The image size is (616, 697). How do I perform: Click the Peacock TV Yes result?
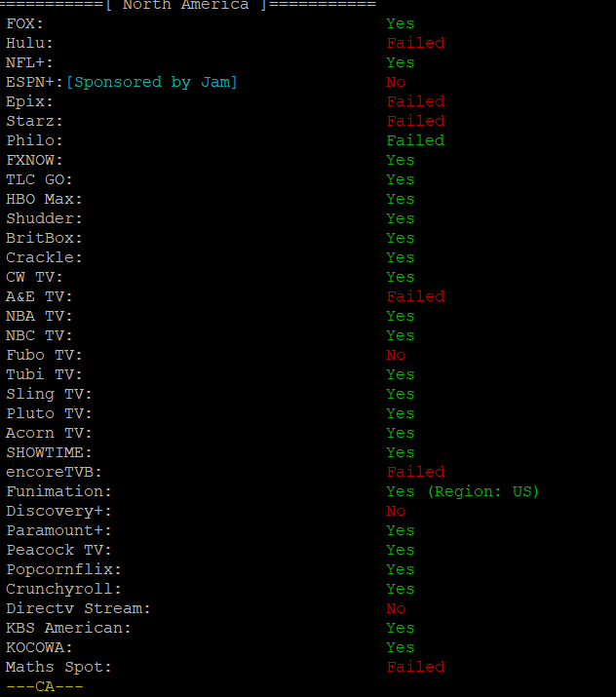point(400,551)
